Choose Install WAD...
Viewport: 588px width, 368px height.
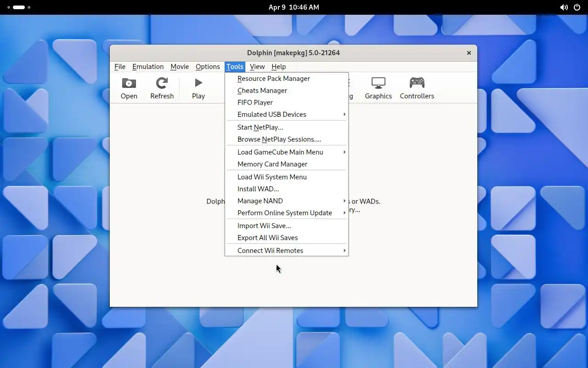coord(287,189)
